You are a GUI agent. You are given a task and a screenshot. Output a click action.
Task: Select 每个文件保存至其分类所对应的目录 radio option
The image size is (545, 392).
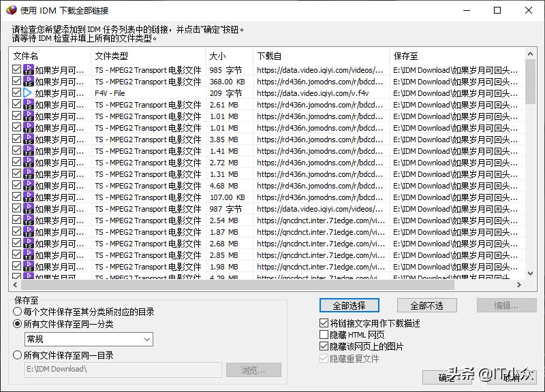click(17, 312)
